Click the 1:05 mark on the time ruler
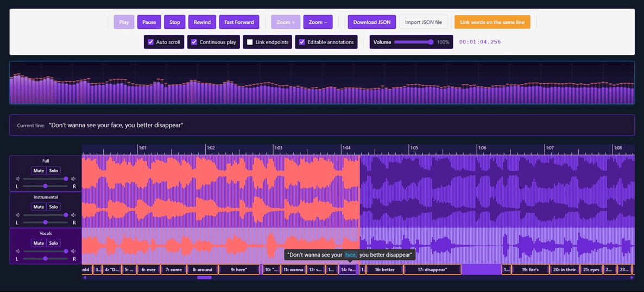The width and height of the screenshot is (644, 292). pyautogui.click(x=414, y=148)
